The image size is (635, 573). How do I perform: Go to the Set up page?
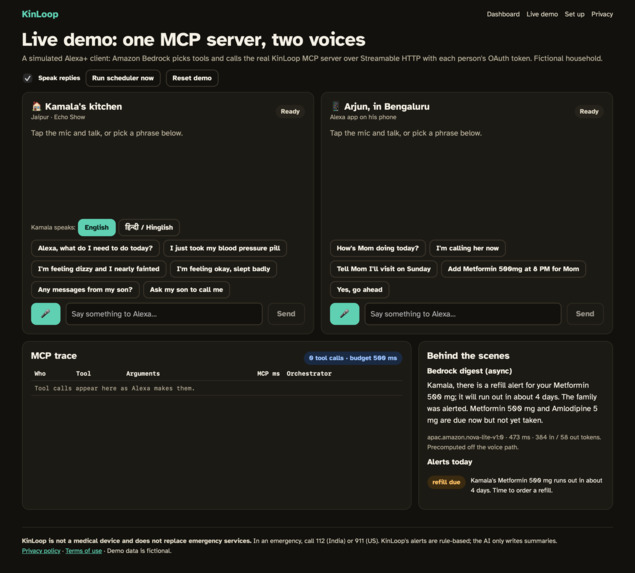pos(574,14)
